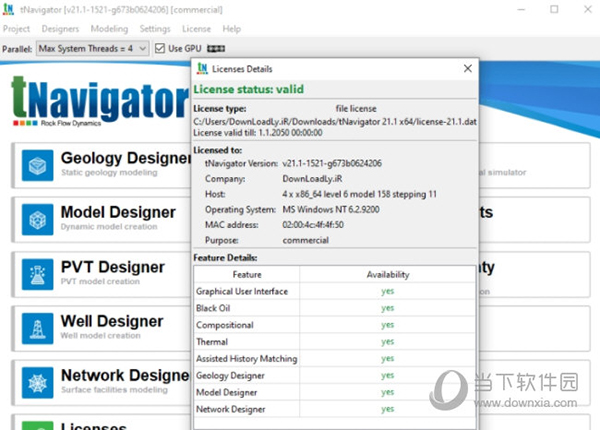Click the Purpose value commercial
600x430 pixels.
pyautogui.click(x=305, y=240)
